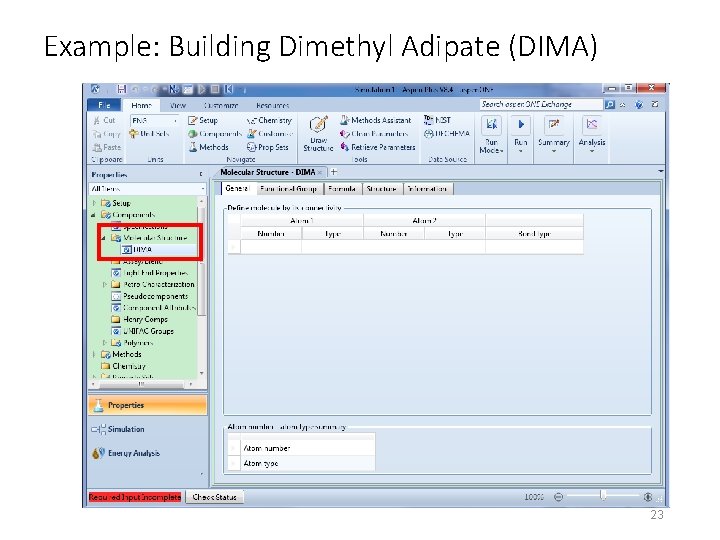Navigate to Components in ribbon
The image size is (720, 540).
click(214, 134)
